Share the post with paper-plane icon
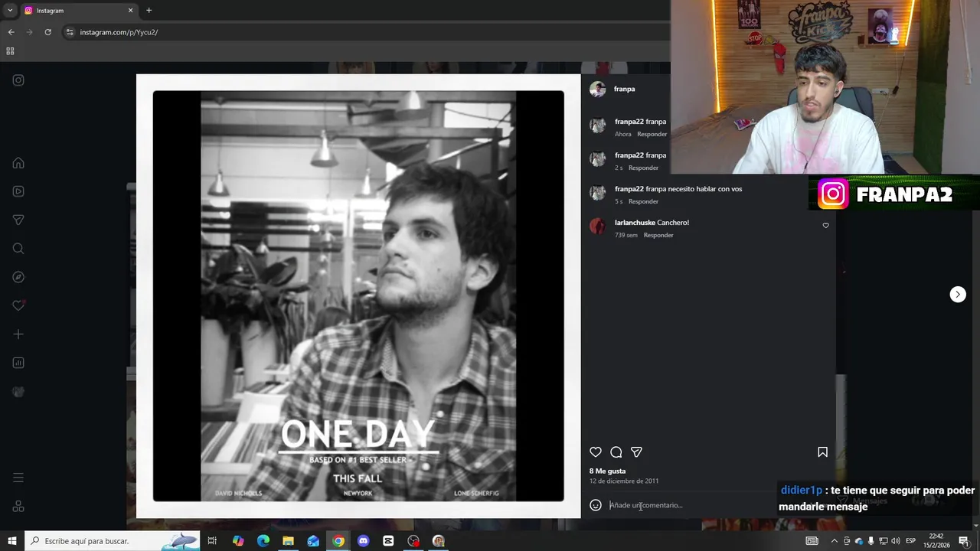 click(636, 452)
